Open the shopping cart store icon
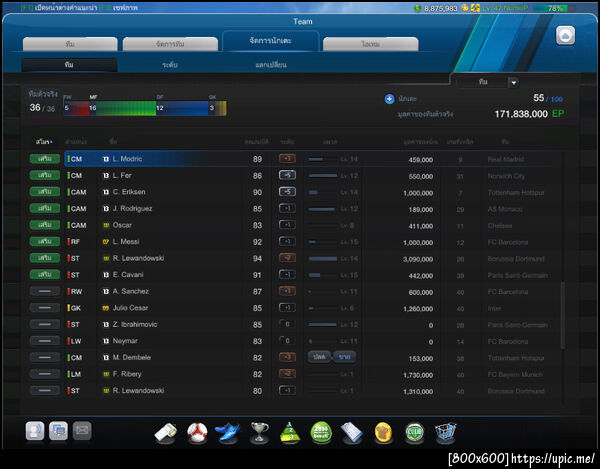 pos(445,433)
